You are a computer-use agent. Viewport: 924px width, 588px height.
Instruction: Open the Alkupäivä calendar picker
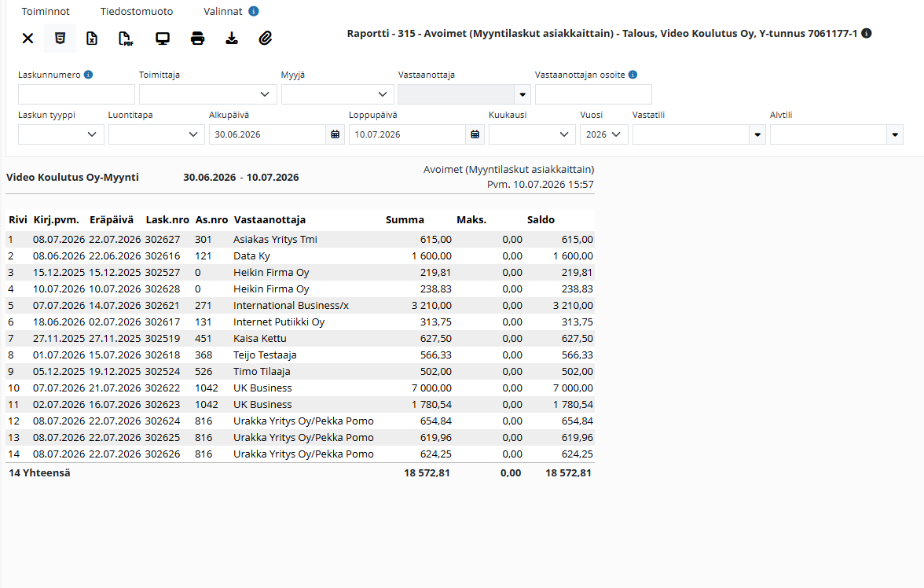(x=335, y=134)
